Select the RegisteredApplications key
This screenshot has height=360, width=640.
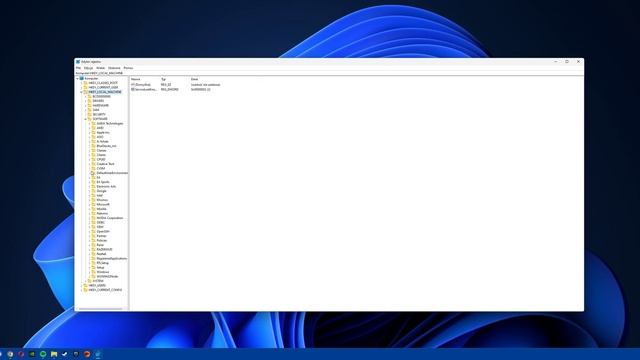pyautogui.click(x=112, y=258)
